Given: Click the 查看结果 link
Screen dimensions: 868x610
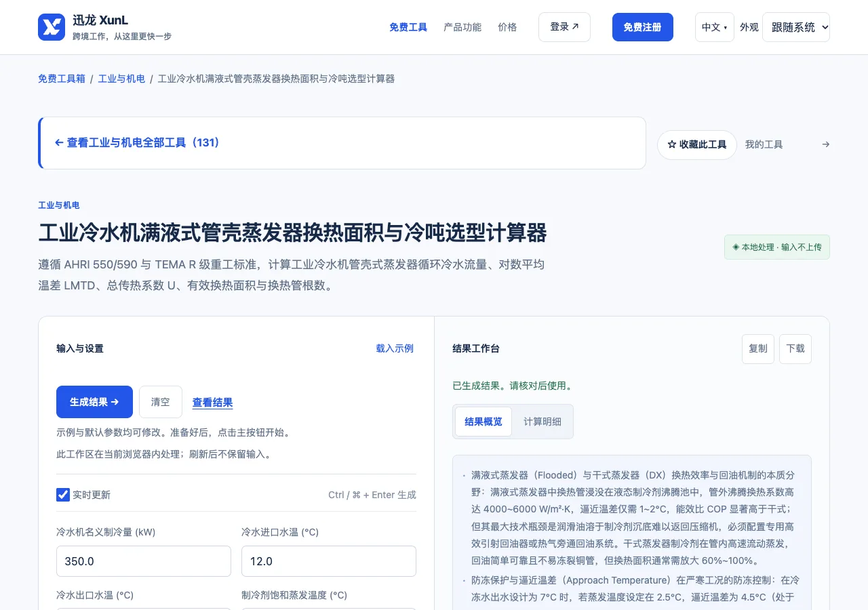Looking at the screenshot, I should click(x=213, y=403).
